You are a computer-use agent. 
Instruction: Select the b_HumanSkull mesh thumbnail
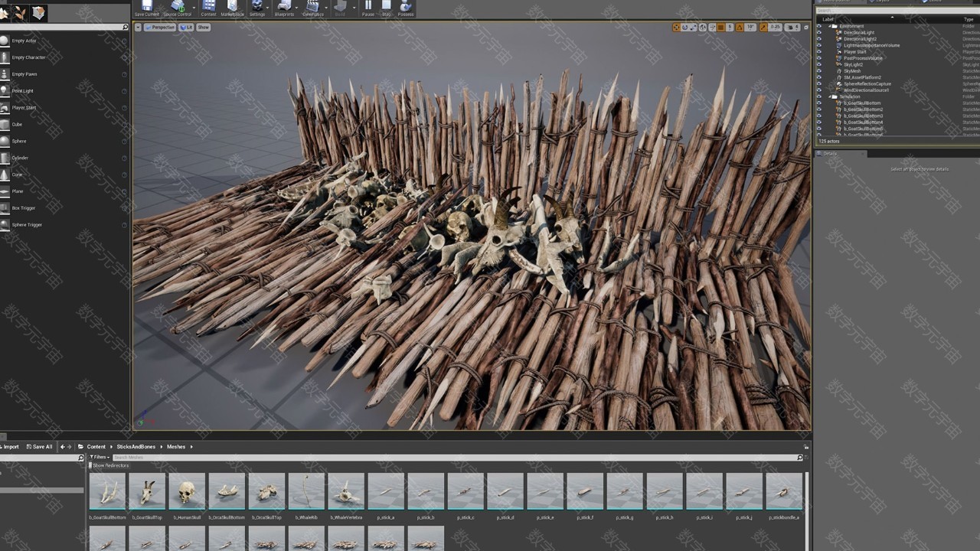tap(187, 492)
